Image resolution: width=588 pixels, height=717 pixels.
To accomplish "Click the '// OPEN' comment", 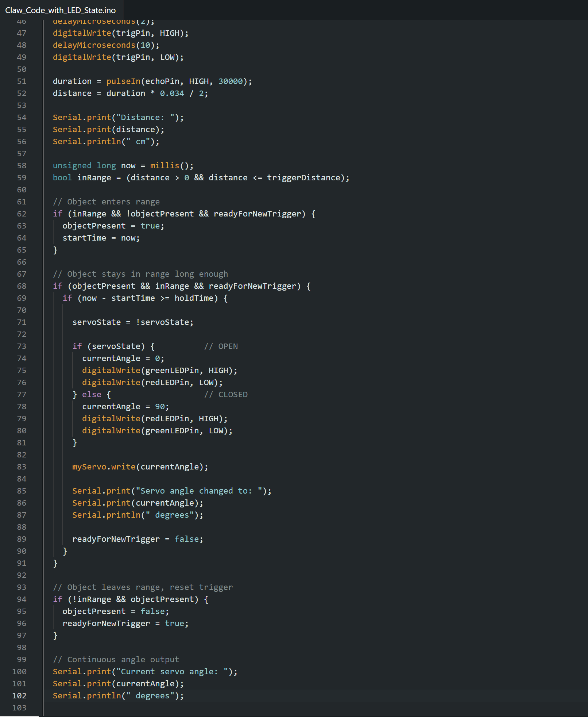I will pos(221,346).
